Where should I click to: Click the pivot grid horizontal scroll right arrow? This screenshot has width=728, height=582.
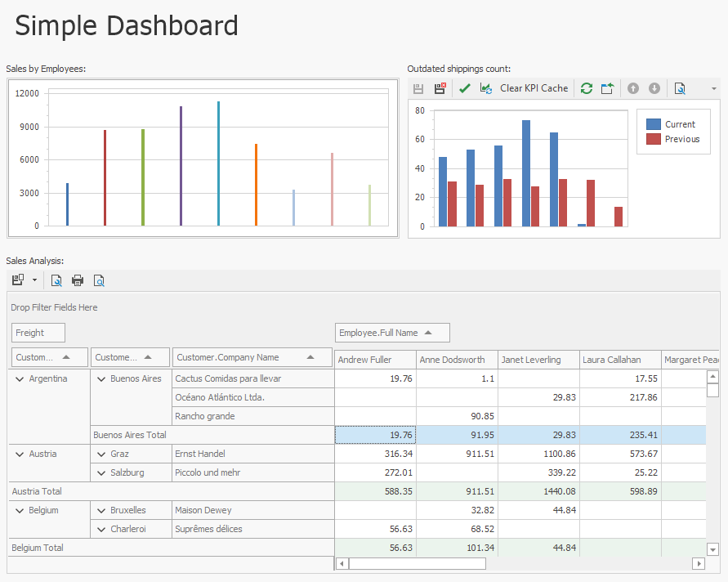tap(699, 564)
